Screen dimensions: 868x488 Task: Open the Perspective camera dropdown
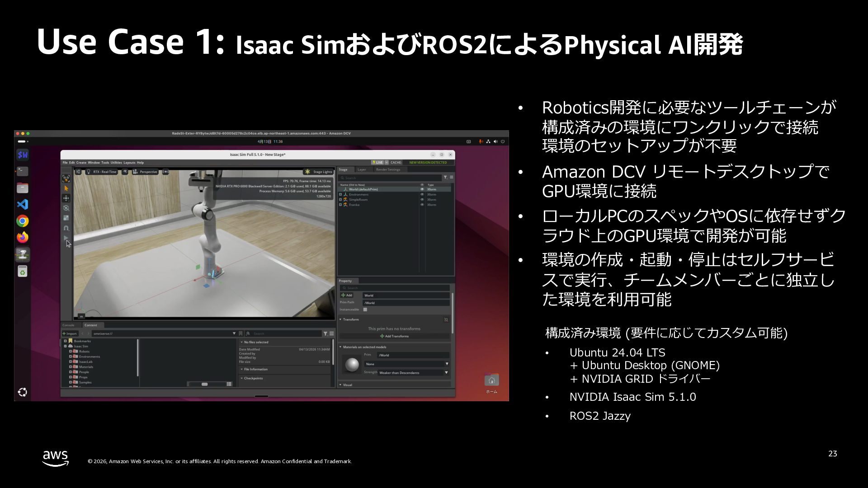click(145, 172)
